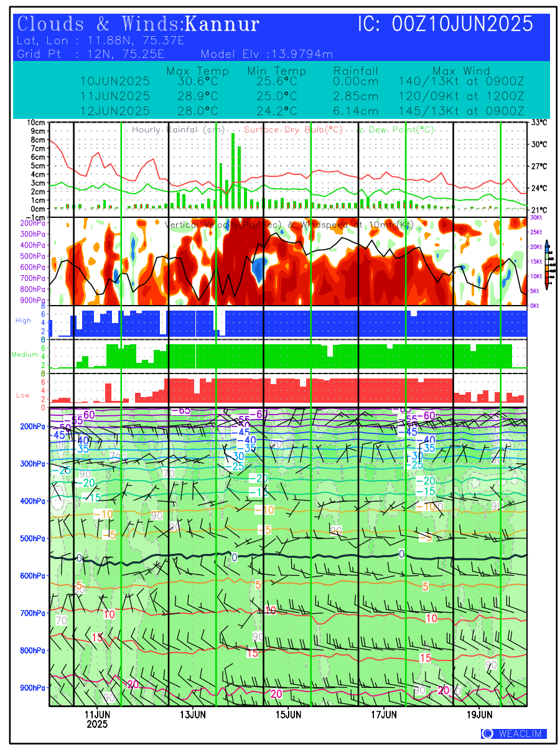The width and height of the screenshot is (560, 747).
Task: Click the 'High' cloud panel label
Action: [x=23, y=320]
